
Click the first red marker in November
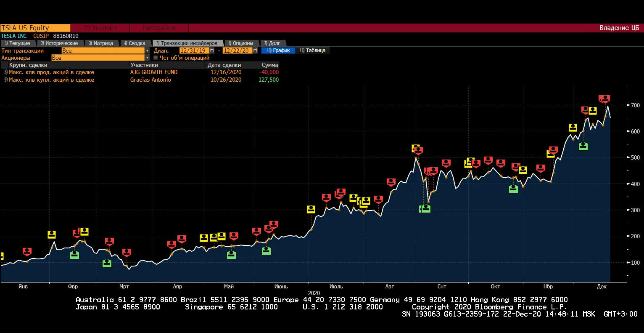(541, 168)
